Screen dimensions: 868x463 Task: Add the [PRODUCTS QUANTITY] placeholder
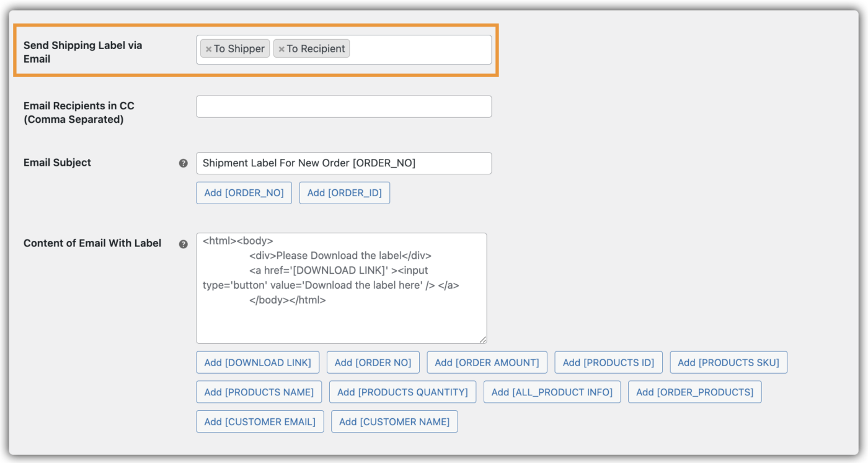[x=403, y=392]
